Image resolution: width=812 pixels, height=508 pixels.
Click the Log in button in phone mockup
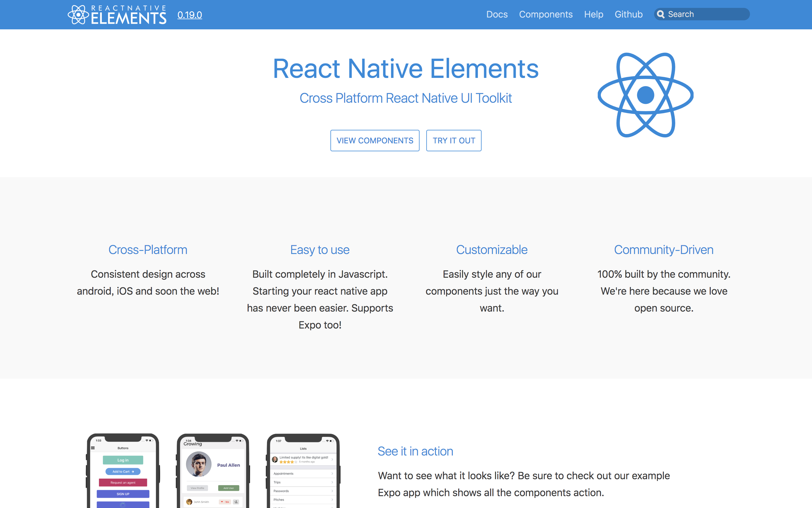tap(123, 460)
